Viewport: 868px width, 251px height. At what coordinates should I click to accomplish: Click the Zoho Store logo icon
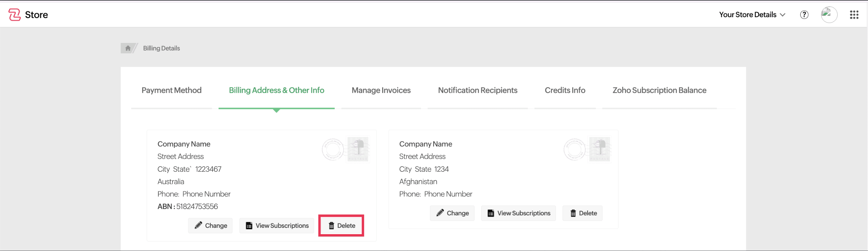[x=14, y=15]
